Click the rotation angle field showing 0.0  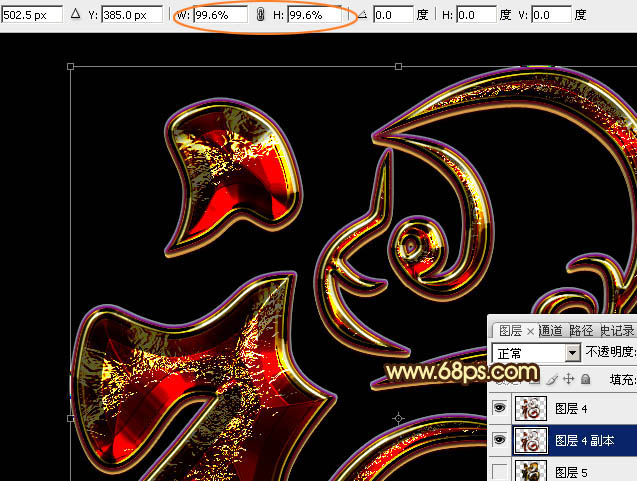393,15
